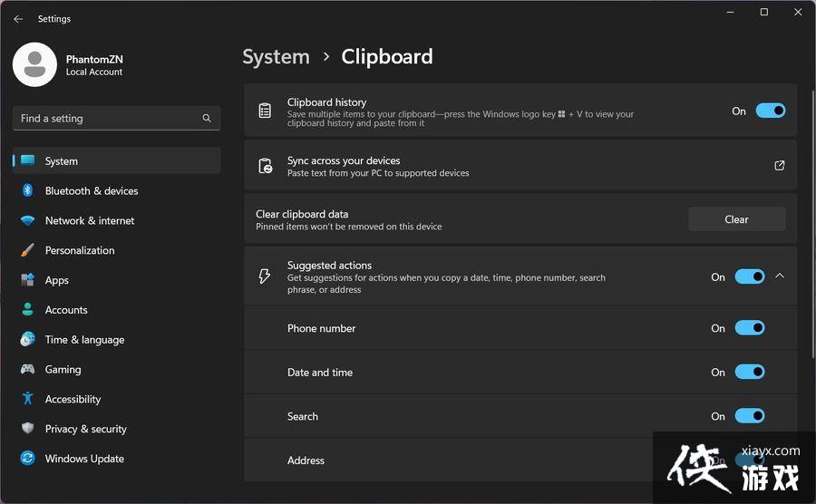The height and width of the screenshot is (504, 816).
Task: Turn off Suggested actions toggle
Action: (750, 276)
